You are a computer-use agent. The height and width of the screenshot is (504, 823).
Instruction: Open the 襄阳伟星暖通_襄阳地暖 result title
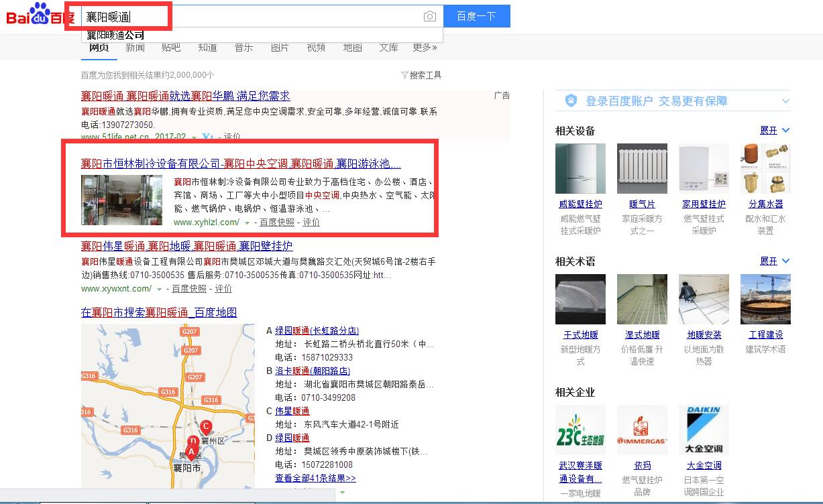187,246
